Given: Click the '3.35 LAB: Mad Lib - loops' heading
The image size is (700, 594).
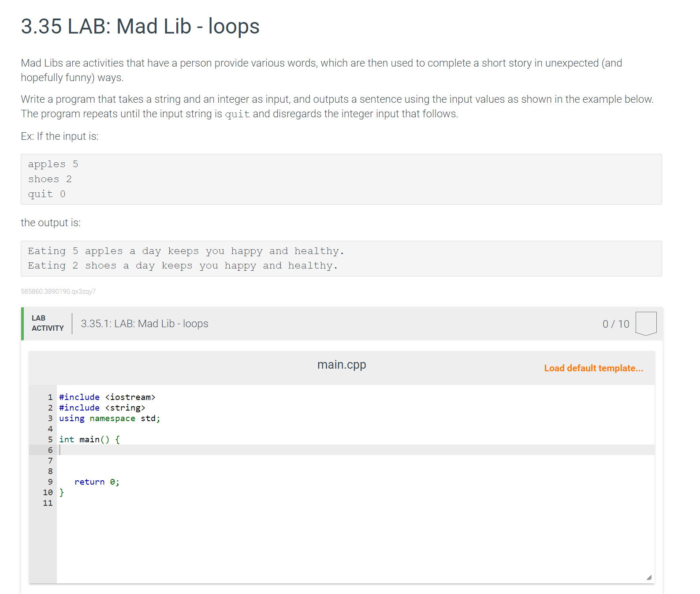Looking at the screenshot, I should 140,26.
